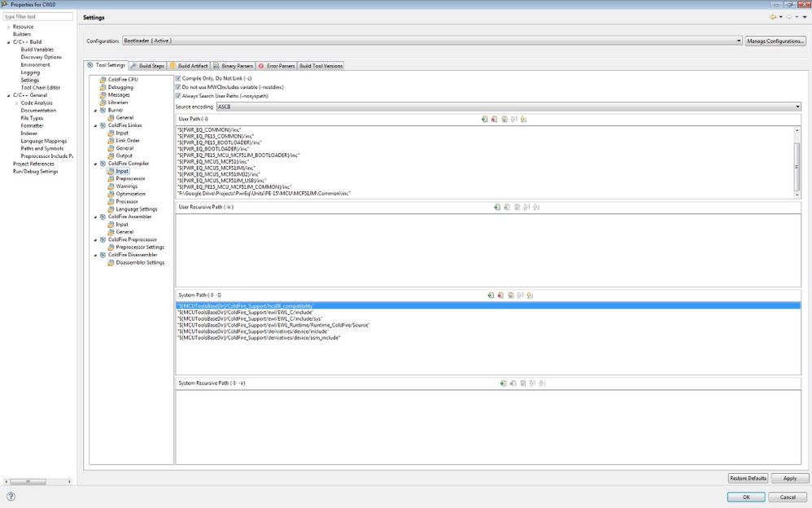This screenshot has width=812, height=508.
Task: Switch to the Binary Parsers tab
Action: point(233,66)
